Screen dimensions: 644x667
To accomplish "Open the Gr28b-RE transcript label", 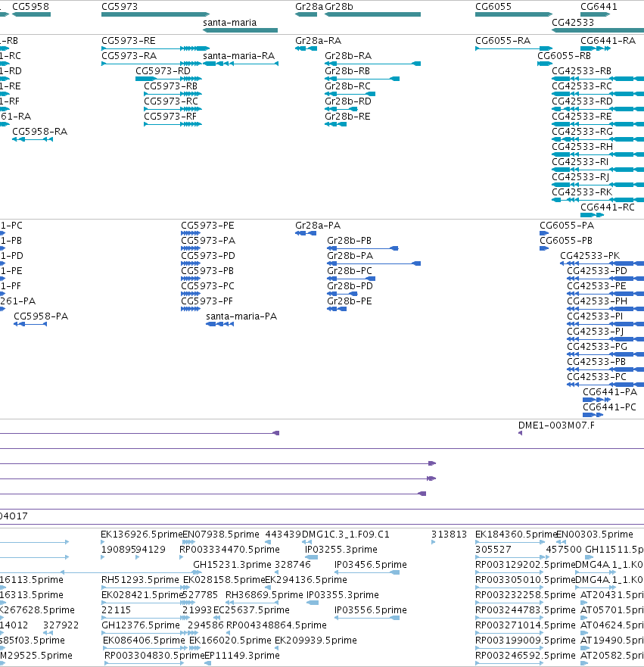I will [x=347, y=117].
